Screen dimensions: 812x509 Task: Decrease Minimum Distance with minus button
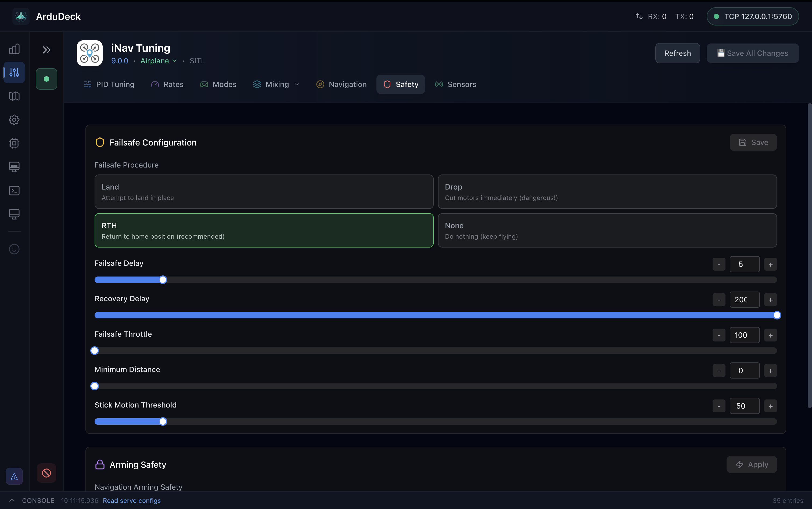click(x=719, y=371)
